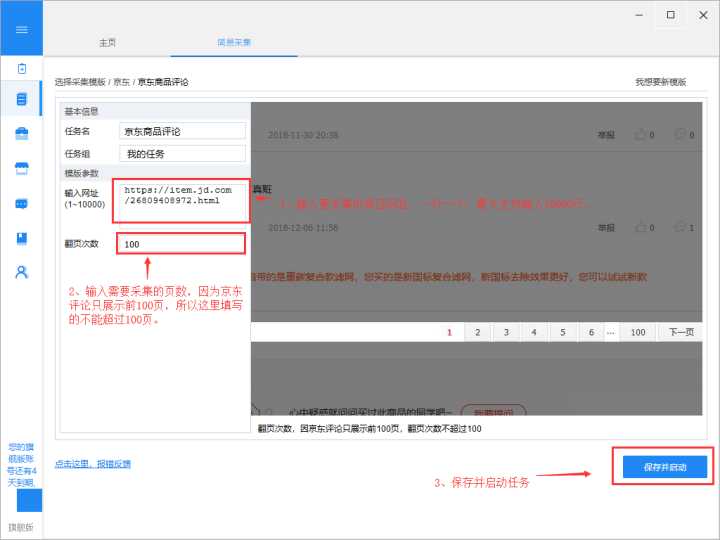Select page 5 in preview pagination
This screenshot has height=540, width=720.
tap(562, 332)
